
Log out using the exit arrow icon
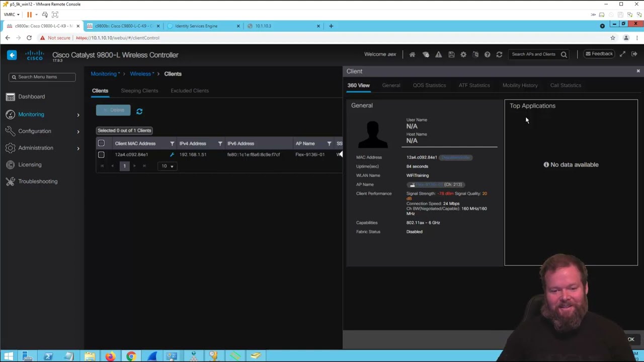tap(634, 54)
